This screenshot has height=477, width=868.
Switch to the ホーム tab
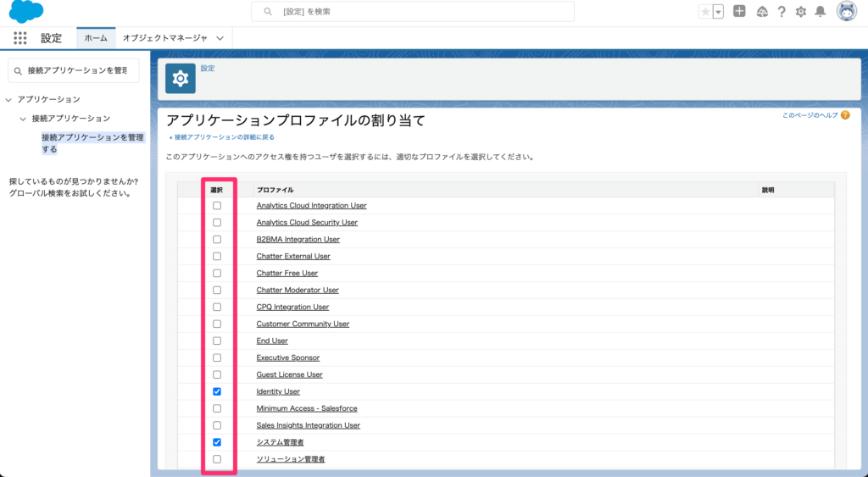(x=96, y=38)
